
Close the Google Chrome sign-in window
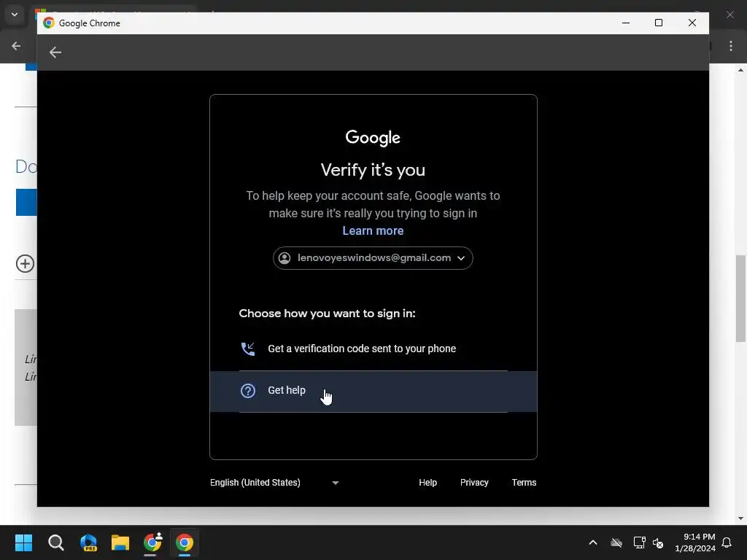pyautogui.click(x=692, y=23)
